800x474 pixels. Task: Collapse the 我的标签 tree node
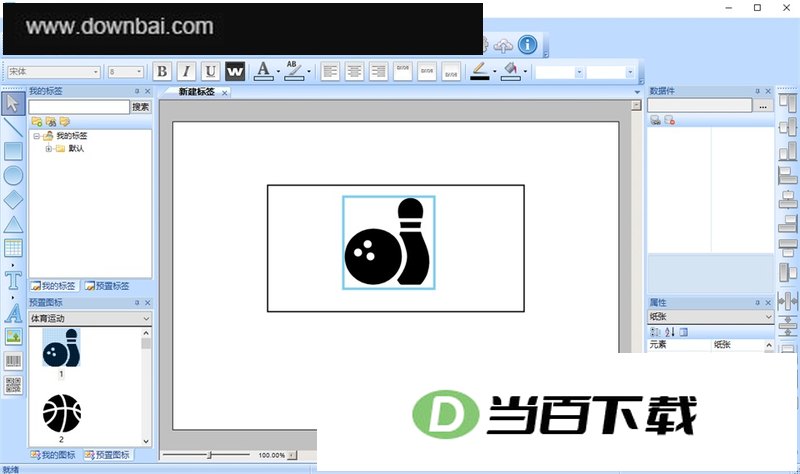coord(37,136)
